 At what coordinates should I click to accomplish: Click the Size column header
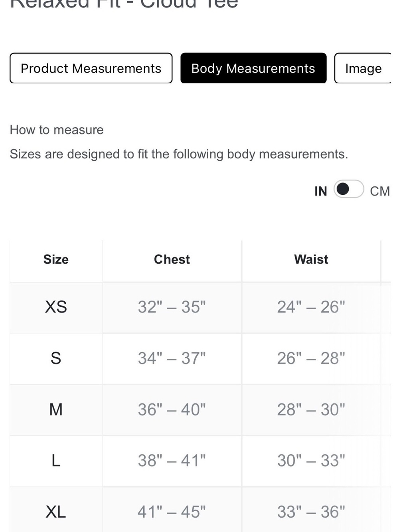pyautogui.click(x=56, y=259)
